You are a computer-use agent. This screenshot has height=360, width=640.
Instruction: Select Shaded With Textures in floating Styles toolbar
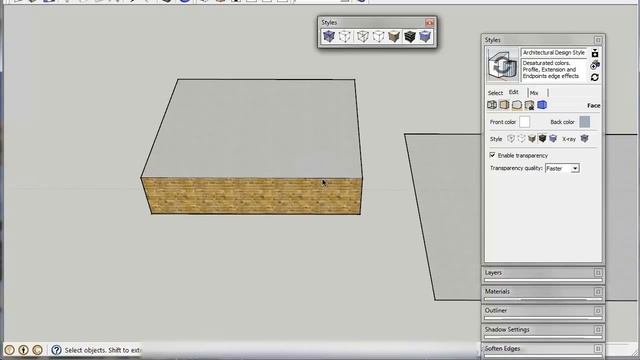410,36
